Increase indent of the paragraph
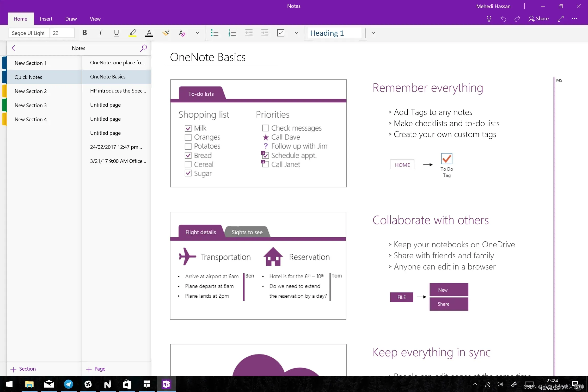 click(x=265, y=33)
